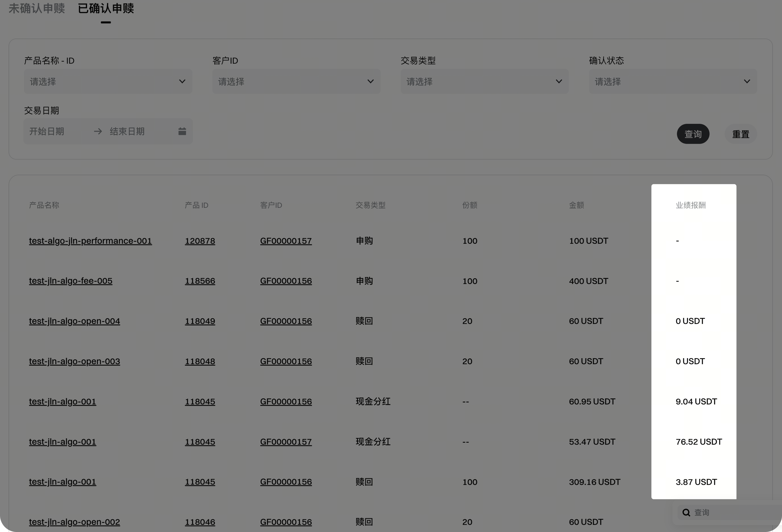Click the calendar icon in date range
Screen dimensions: 782x532
click(182, 131)
